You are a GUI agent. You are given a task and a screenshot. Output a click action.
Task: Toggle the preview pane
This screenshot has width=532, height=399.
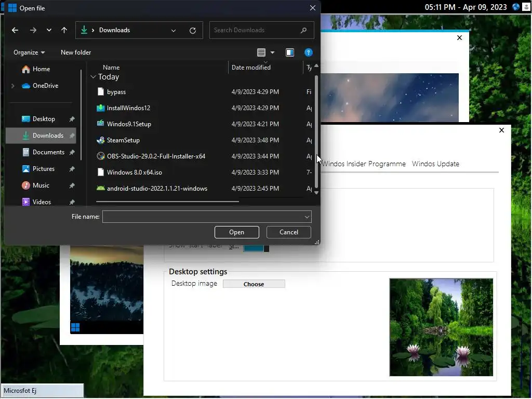(290, 52)
